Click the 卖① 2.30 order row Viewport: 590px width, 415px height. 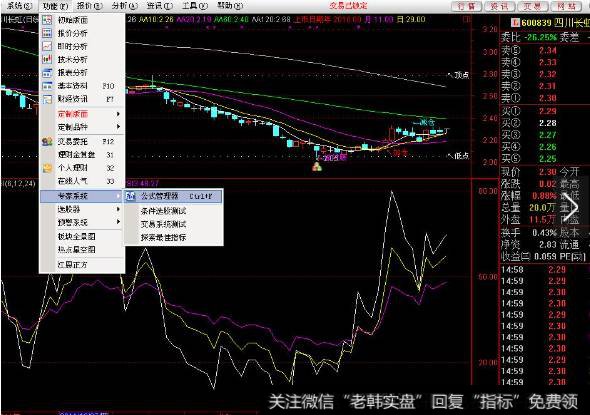(545, 98)
